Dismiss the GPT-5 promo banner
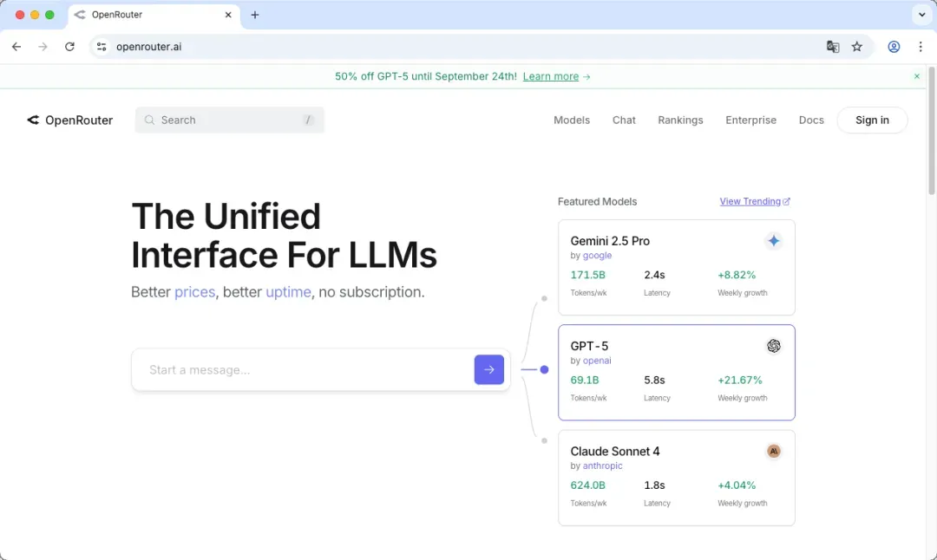The image size is (937, 560). click(917, 76)
